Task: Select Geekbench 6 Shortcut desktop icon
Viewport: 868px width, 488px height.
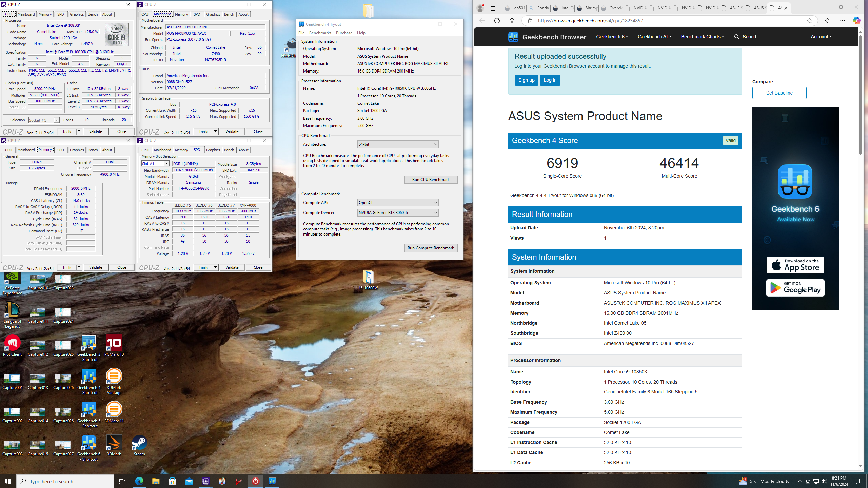Action: 89,448
